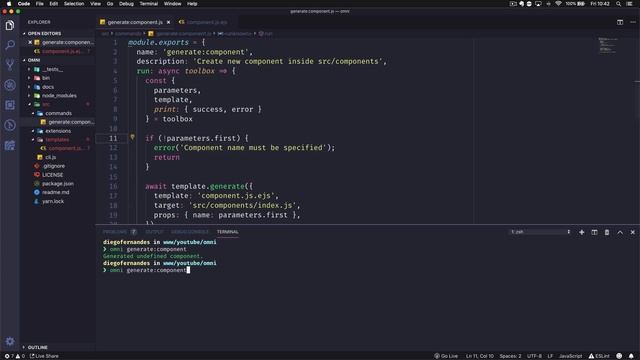Image resolution: width=640 pixels, height=360 pixels.
Task: Open readme.md in the file tree
Action: [x=56, y=192]
